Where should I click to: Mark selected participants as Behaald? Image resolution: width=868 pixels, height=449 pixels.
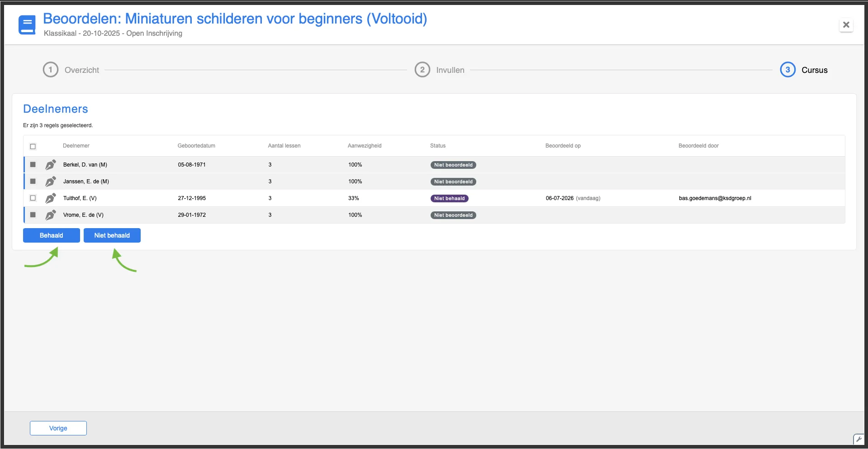(x=52, y=235)
